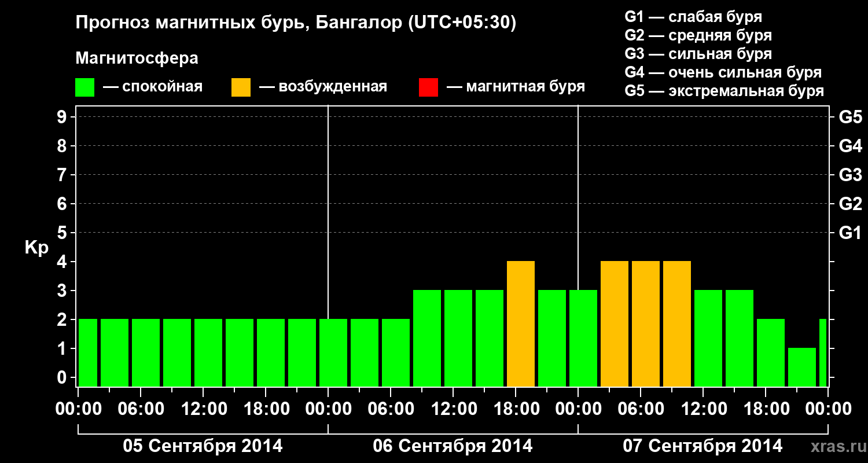Click the first green bar at 00:00 on 05 Сентября
Image resolution: width=868 pixels, height=463 pixels.
pyautogui.click(x=88, y=352)
